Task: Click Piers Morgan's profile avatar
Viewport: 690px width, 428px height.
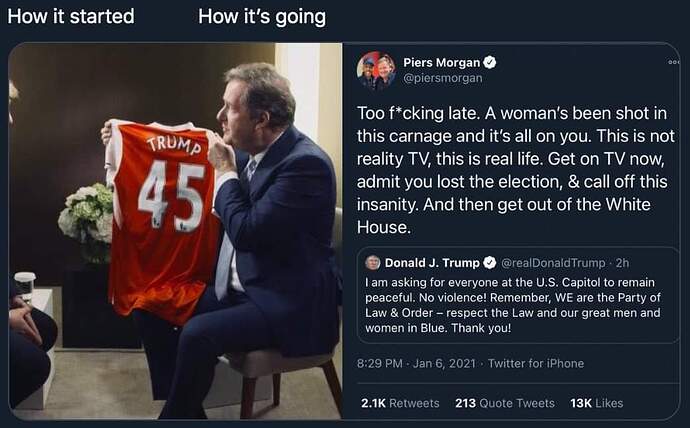Action: tap(376, 70)
